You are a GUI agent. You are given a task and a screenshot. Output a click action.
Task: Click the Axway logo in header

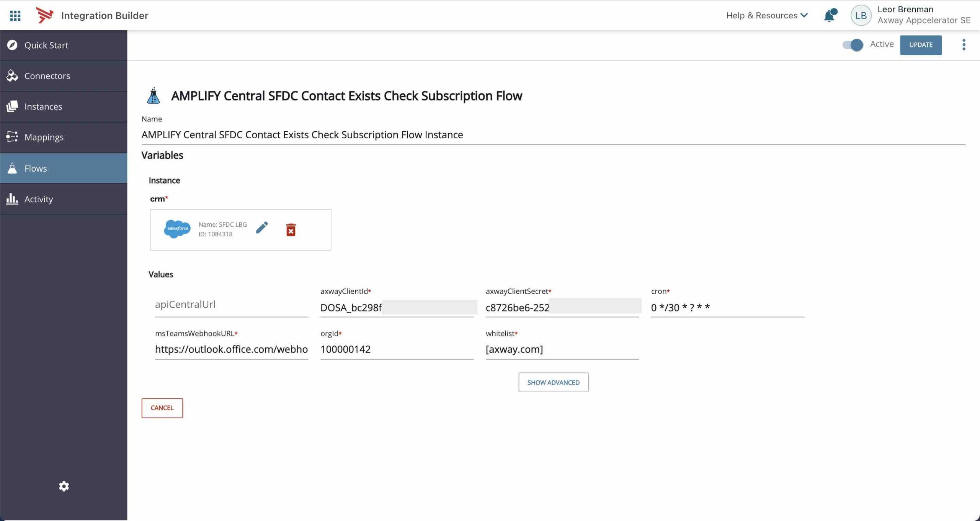tap(44, 15)
